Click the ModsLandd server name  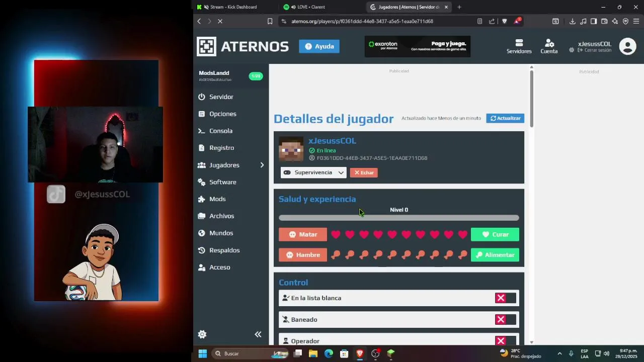pos(214,73)
